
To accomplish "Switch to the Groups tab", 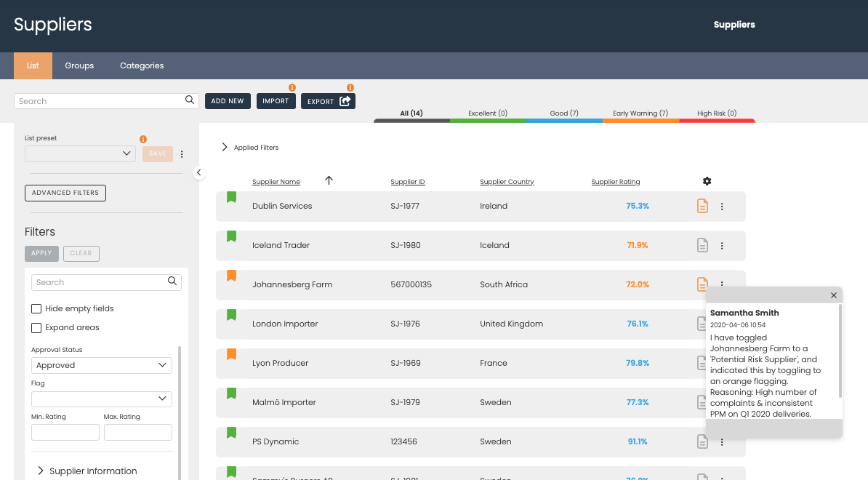I will [79, 66].
